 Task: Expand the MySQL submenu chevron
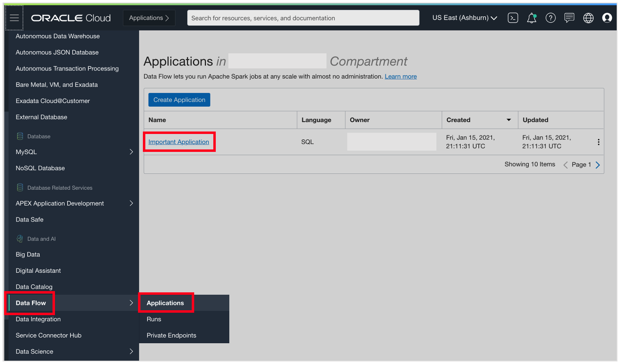coord(131,152)
